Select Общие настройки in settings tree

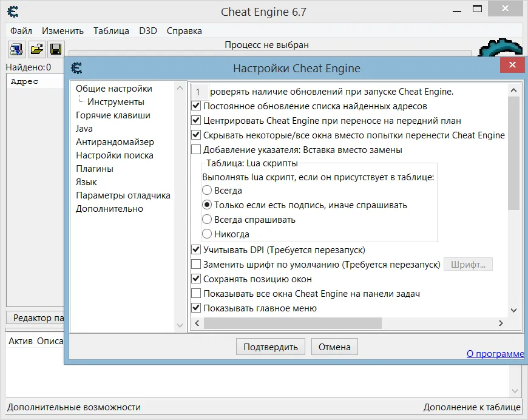pos(114,89)
